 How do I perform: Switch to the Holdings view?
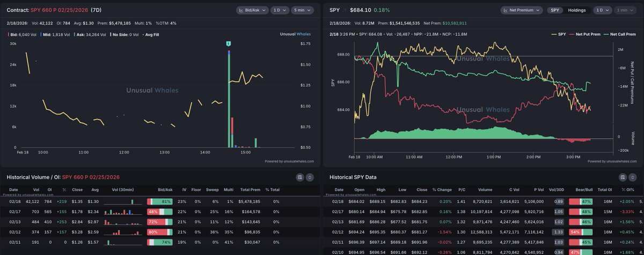tap(577, 10)
